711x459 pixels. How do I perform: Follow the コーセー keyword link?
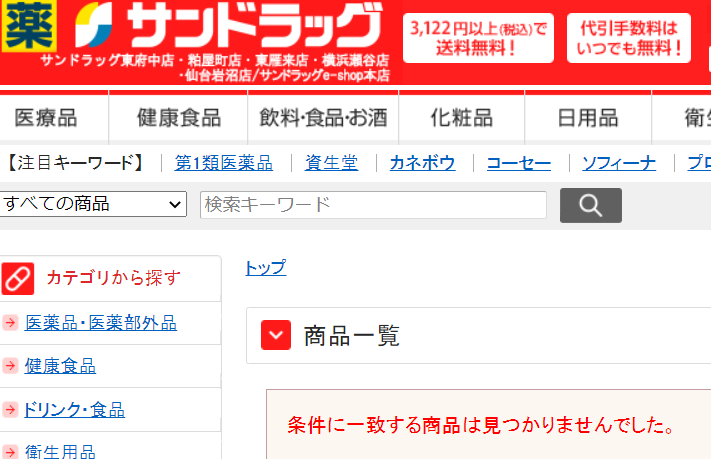519,163
